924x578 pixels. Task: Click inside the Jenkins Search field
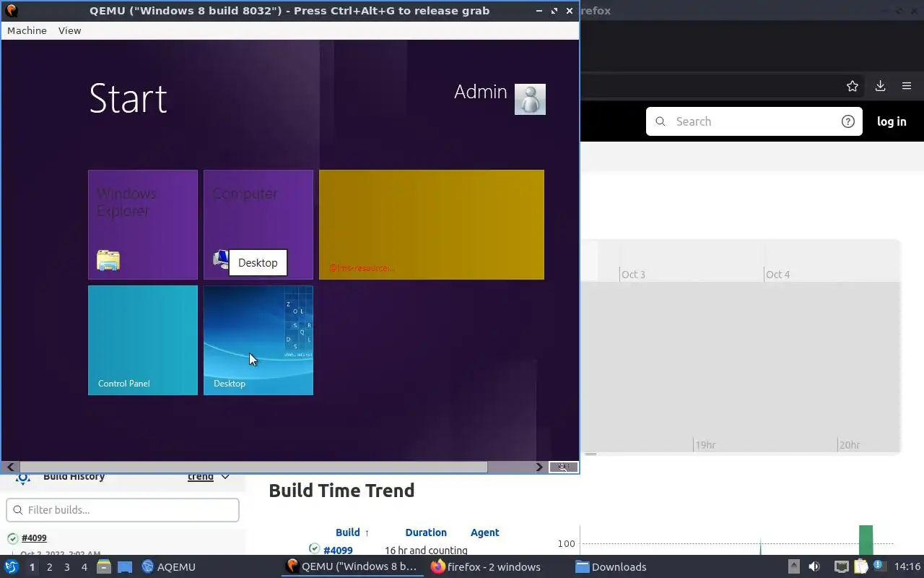point(754,121)
